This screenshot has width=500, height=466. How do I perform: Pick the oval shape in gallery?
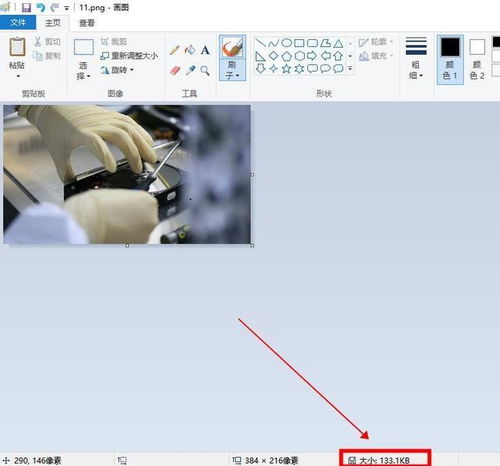287,43
